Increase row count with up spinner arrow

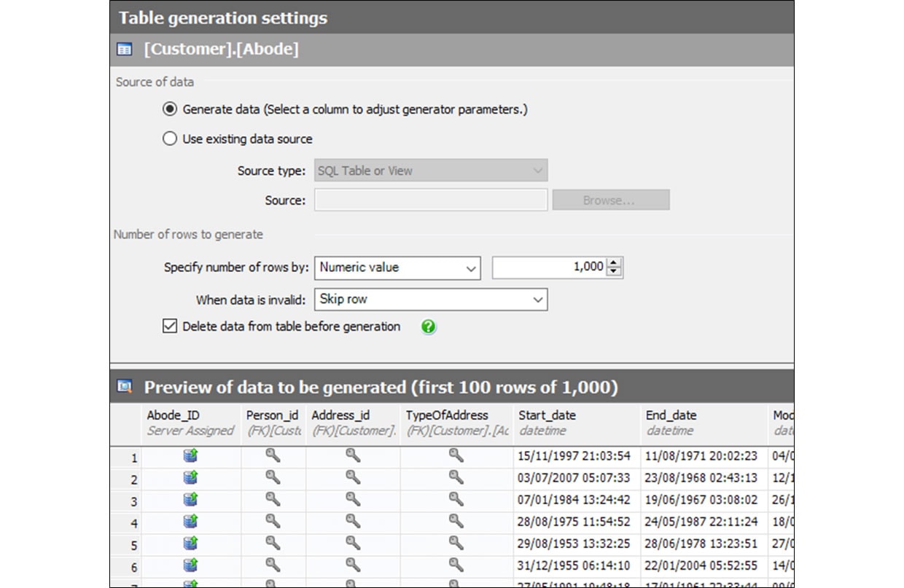click(614, 263)
